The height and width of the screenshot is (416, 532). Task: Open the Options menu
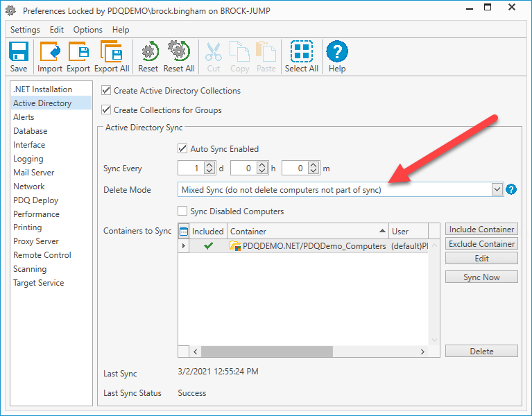(88, 30)
